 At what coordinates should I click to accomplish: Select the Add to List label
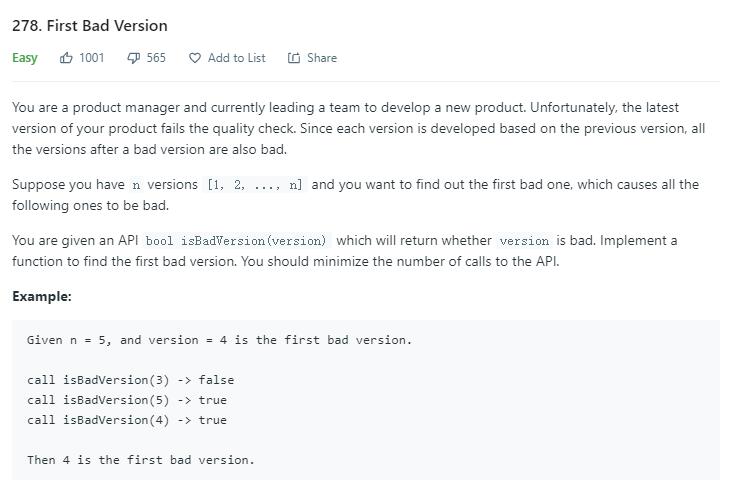tap(237, 58)
